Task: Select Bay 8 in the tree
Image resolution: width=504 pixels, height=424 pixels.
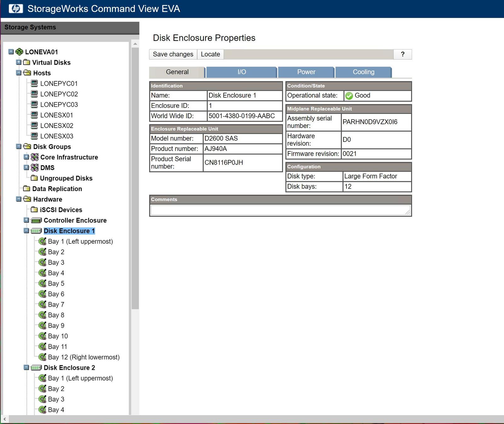Action: [x=56, y=315]
